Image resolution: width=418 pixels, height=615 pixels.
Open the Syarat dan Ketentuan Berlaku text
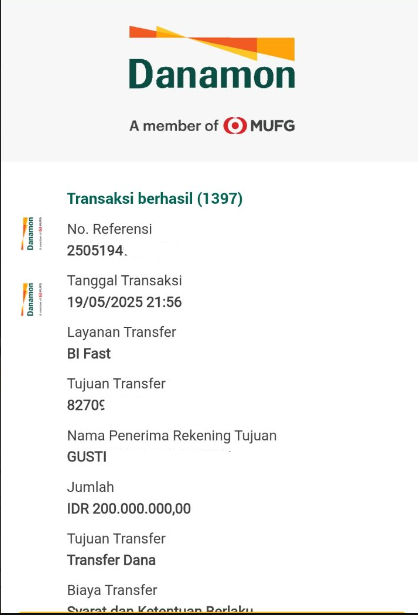tap(160, 609)
